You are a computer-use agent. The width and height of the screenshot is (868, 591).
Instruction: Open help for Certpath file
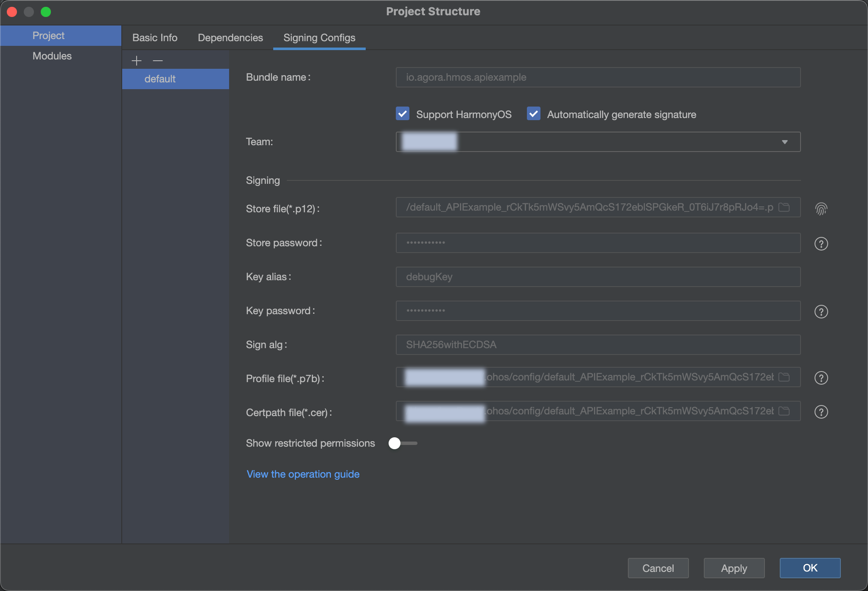(821, 412)
